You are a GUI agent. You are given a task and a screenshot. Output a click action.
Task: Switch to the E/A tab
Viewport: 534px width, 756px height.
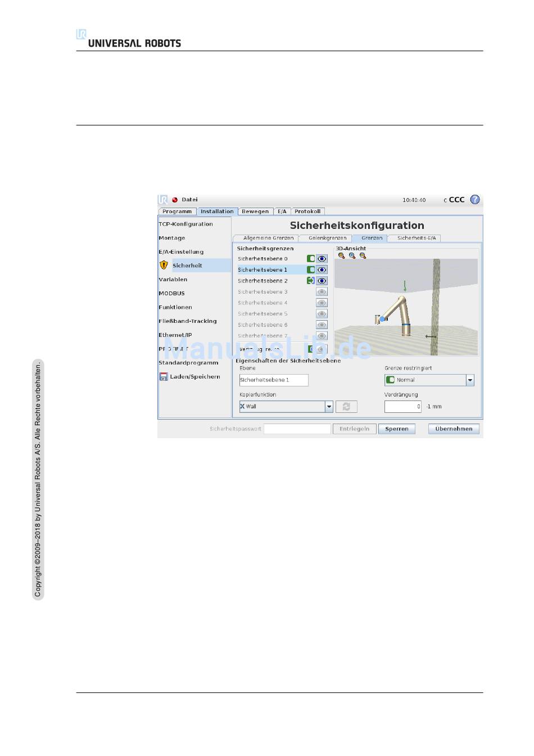point(282,211)
